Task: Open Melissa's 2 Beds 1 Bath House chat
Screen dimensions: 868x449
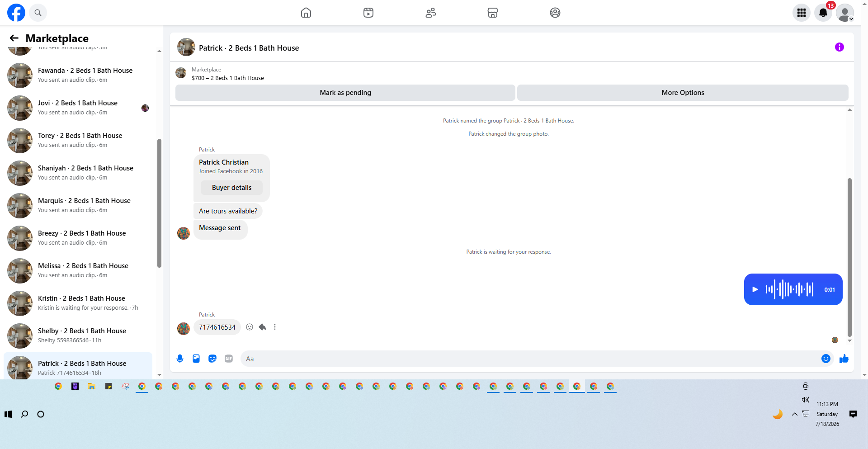Action: pos(78,270)
